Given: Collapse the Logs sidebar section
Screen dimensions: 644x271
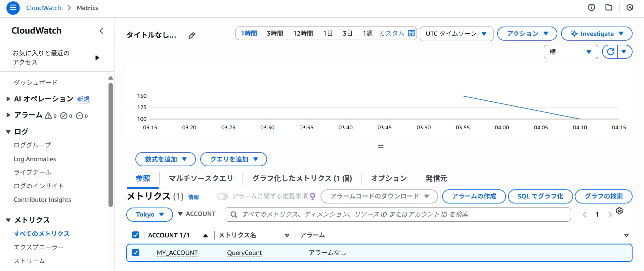Looking at the screenshot, I should [8, 132].
